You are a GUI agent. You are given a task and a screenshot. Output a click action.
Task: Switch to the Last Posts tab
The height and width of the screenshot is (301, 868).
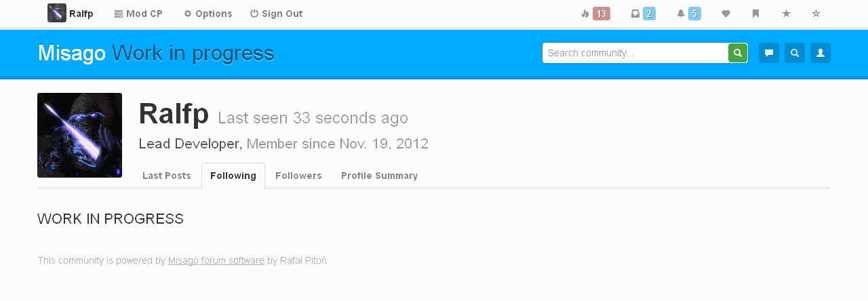[166, 176]
